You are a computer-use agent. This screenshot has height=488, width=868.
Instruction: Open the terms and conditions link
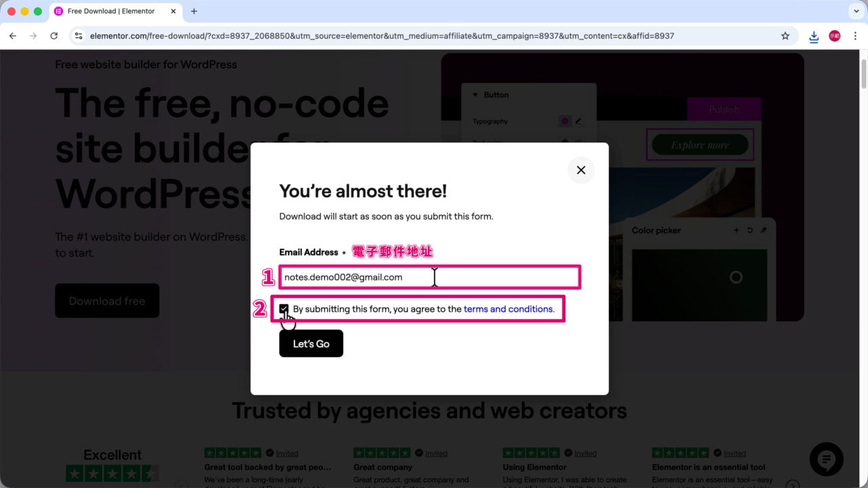point(509,309)
